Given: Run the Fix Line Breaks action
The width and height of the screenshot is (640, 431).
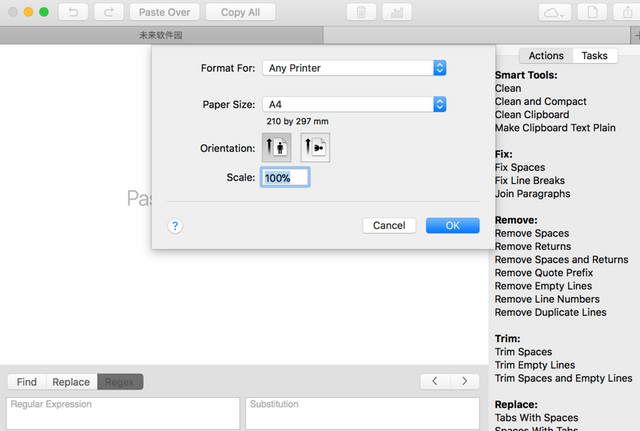Looking at the screenshot, I should coord(530,180).
